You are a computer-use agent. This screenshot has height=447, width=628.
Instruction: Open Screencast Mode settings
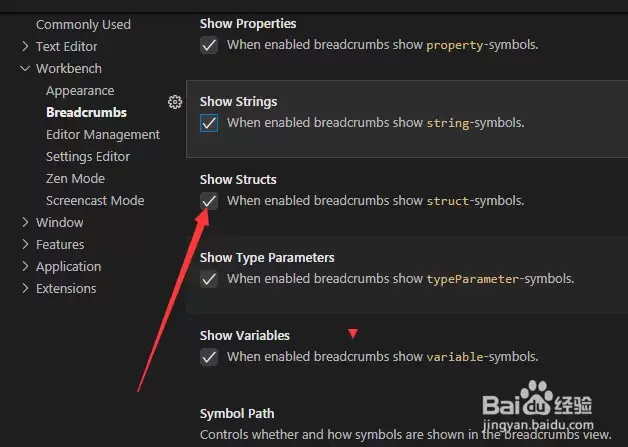click(x=95, y=201)
